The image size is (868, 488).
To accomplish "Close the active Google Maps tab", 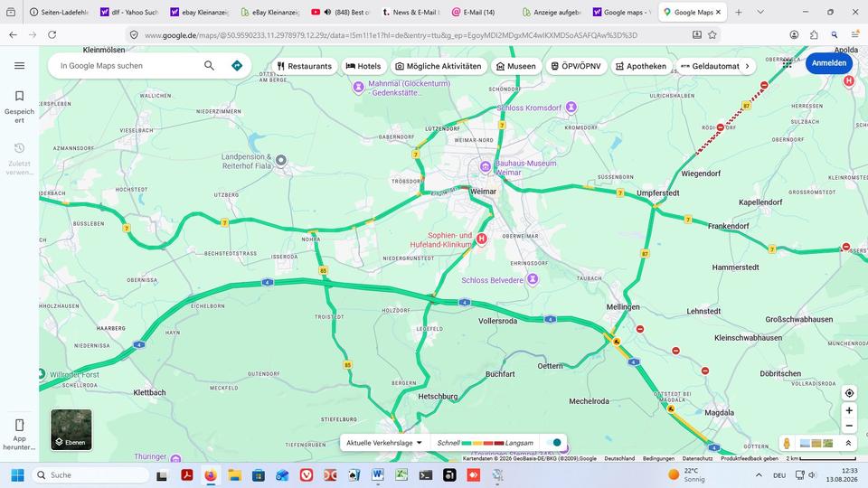I will point(718,12).
